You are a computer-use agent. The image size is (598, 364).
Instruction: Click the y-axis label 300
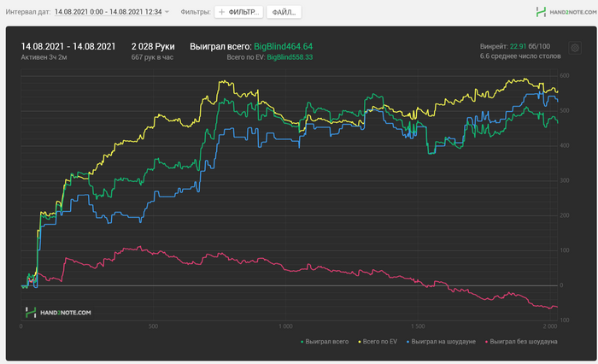click(565, 180)
